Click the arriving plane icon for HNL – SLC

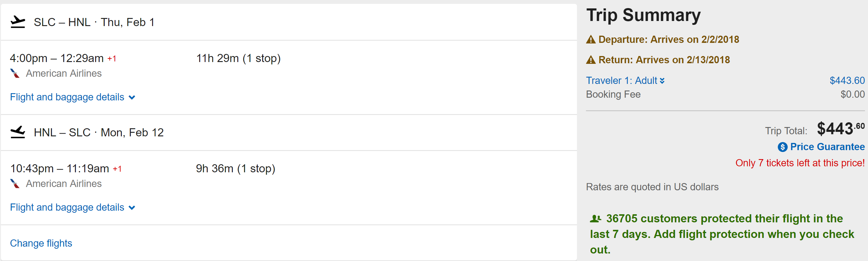point(18,132)
